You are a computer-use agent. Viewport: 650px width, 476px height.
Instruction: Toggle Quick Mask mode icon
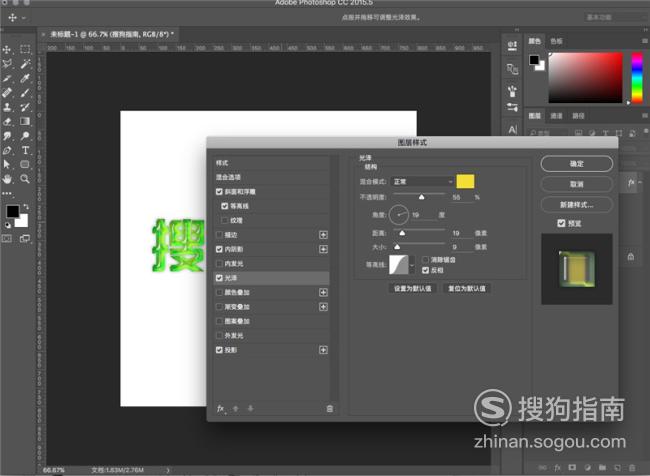coord(7,238)
